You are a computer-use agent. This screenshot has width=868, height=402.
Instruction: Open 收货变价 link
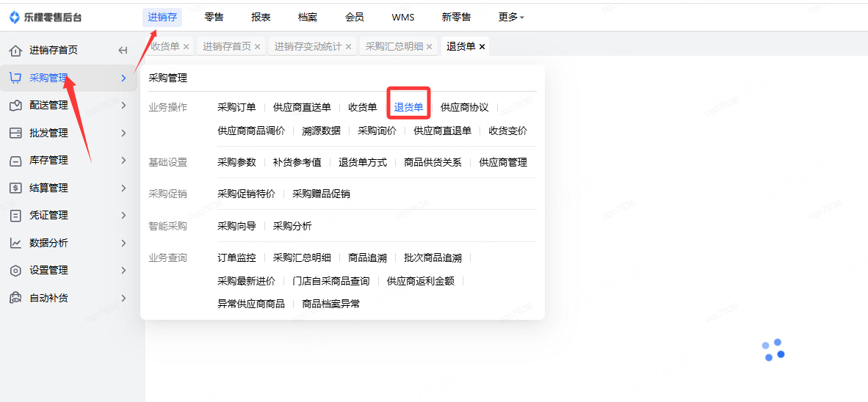tap(508, 131)
